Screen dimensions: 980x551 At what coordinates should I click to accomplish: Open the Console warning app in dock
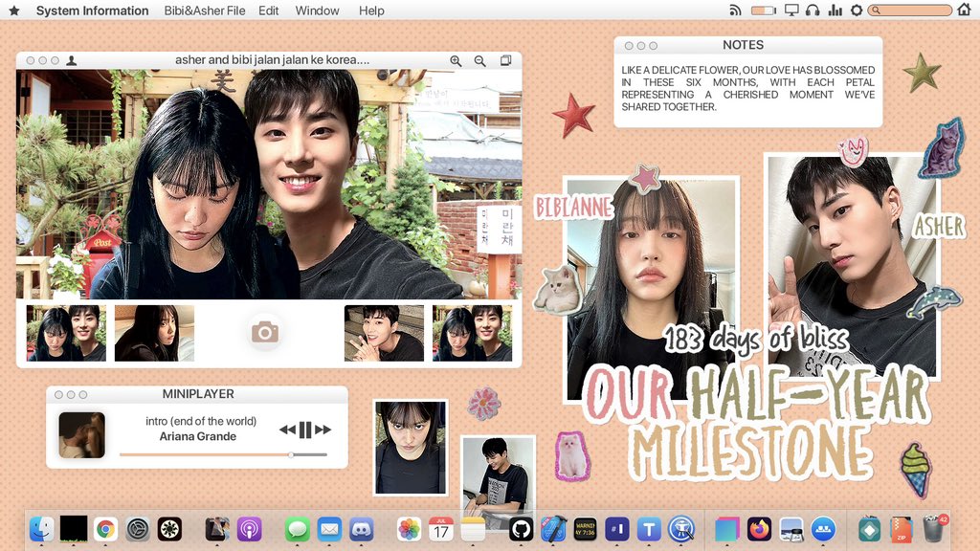tap(585, 529)
